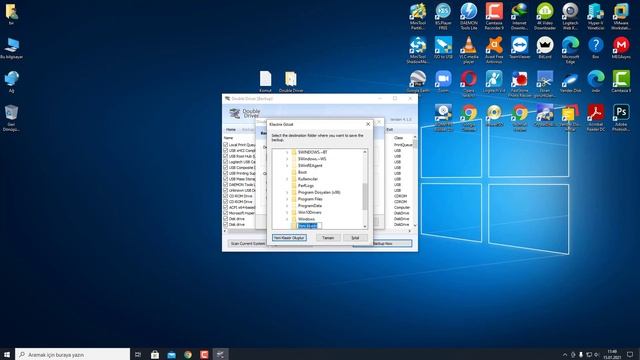Select Bu bilgisayar desktop icon
Image resolution: width=640 pixels, height=360 pixels.
pos(11,48)
